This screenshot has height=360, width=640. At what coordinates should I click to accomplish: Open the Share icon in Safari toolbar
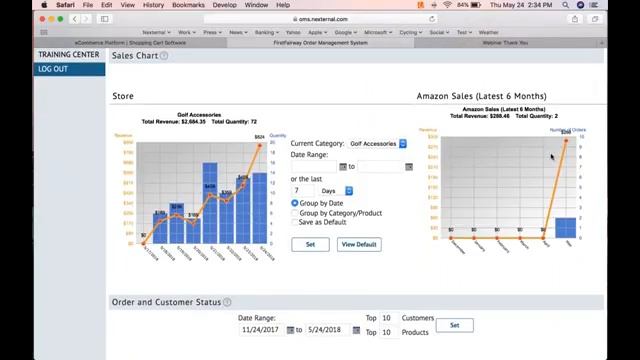coord(575,19)
